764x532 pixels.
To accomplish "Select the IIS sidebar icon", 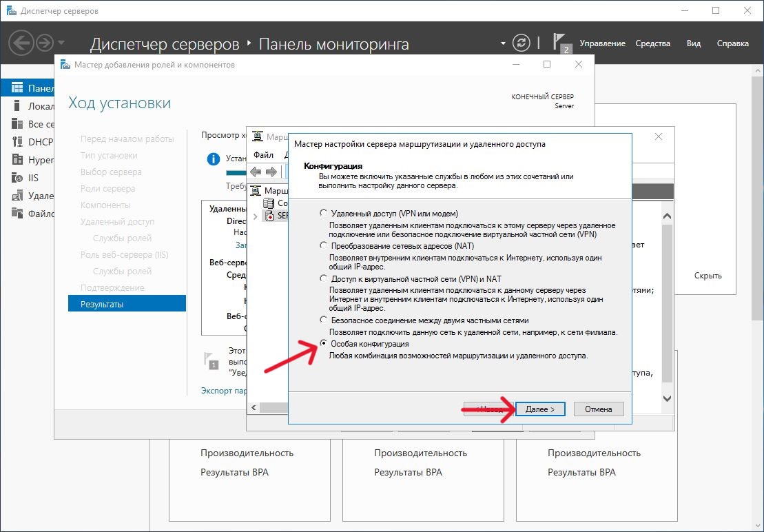I will (17, 178).
